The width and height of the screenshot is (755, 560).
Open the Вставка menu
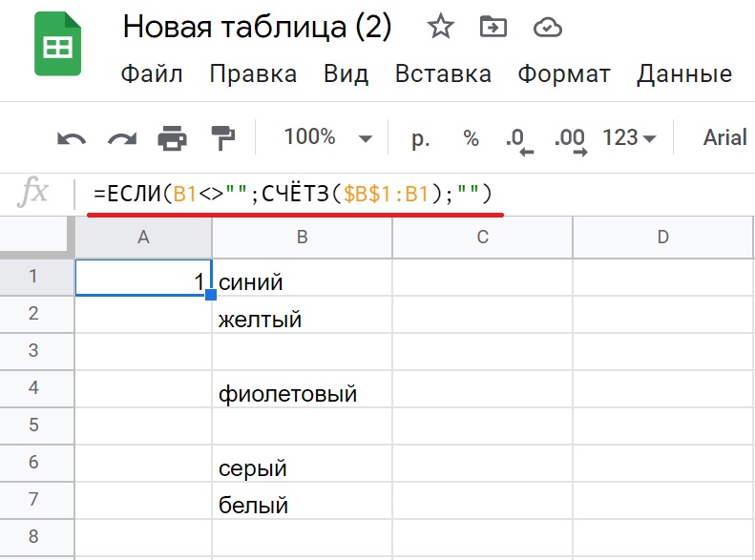[443, 73]
